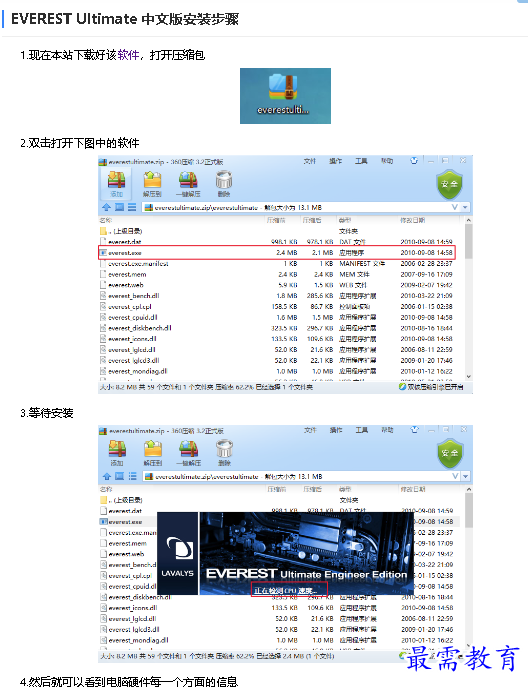Click the everestulti... zip archive icon
Image resolution: width=528 pixels, height=690 pixels.
pyautogui.click(x=285, y=95)
